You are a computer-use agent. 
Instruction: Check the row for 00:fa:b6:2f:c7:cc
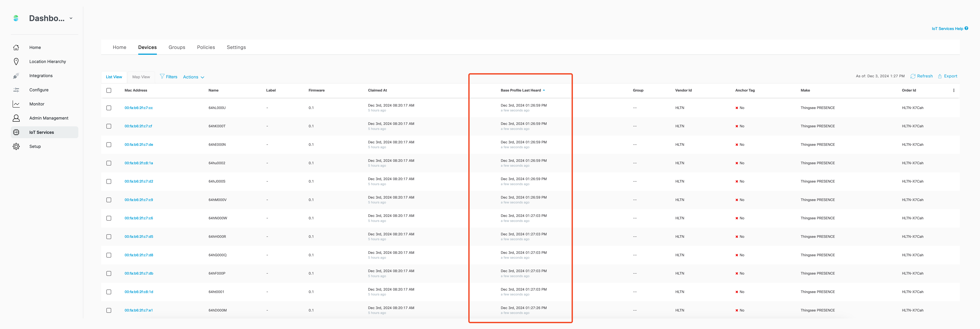click(x=109, y=108)
